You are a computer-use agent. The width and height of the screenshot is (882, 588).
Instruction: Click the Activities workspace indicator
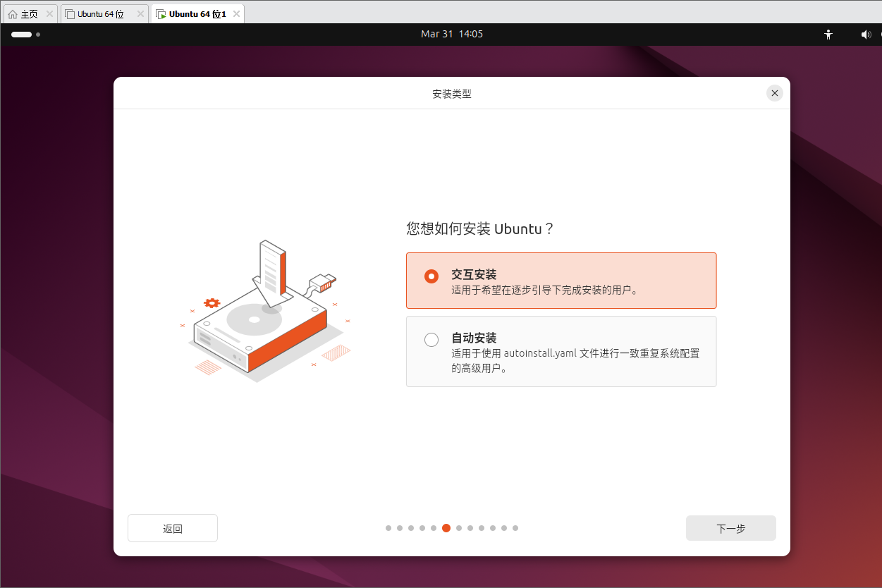click(25, 34)
